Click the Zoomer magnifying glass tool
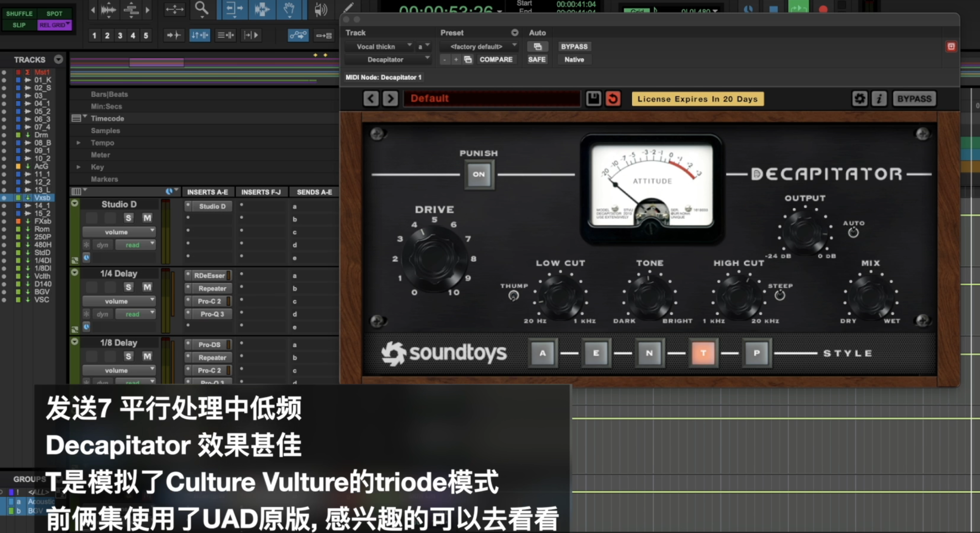 (x=202, y=8)
